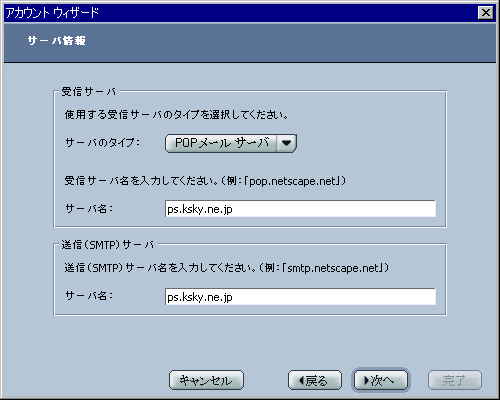Focus the 送信(SMTP)サーバ server name field
Image resolution: width=500 pixels, height=400 pixels.
(300, 297)
